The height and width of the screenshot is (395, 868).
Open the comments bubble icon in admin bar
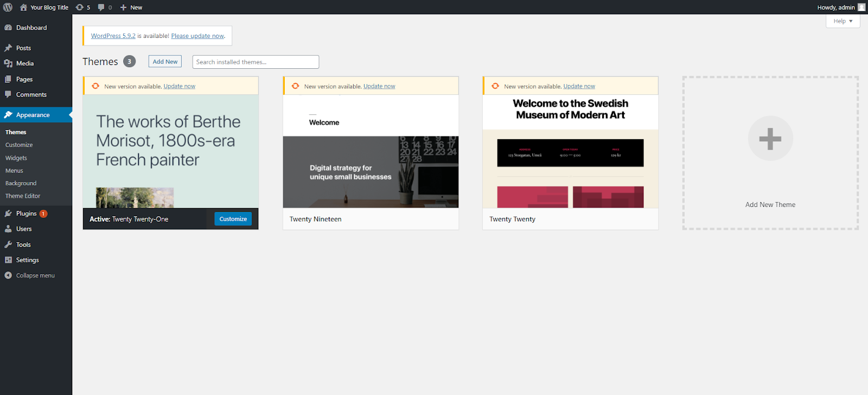click(101, 7)
